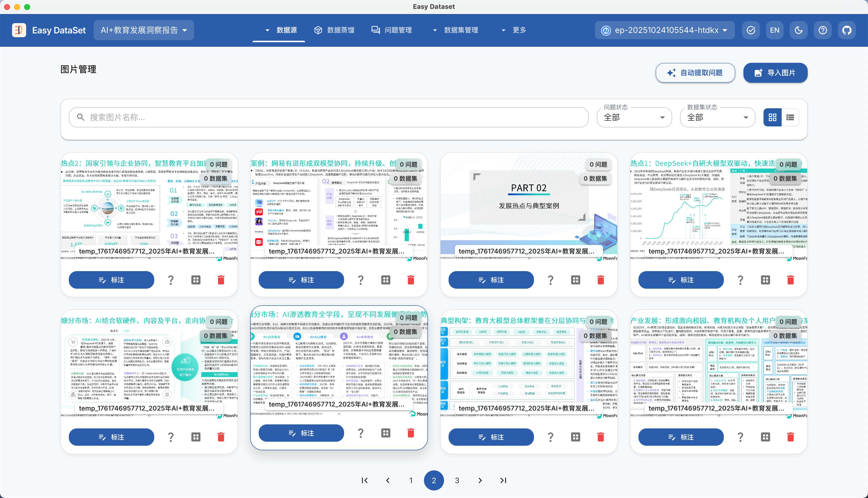Viewport: 868px width, 498px height.
Task: Click the 搜索图片名称 search field
Action: (x=328, y=117)
